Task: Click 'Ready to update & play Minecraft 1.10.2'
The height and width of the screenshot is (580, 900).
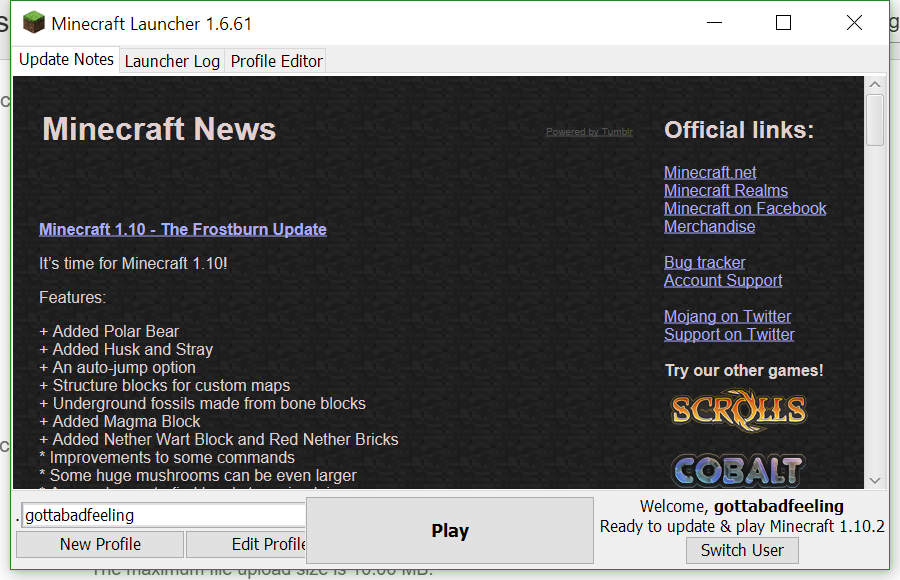Action: (x=742, y=526)
